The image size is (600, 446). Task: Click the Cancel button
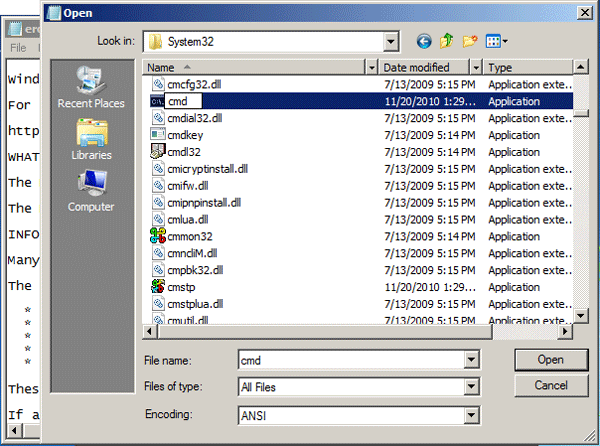coord(551,385)
